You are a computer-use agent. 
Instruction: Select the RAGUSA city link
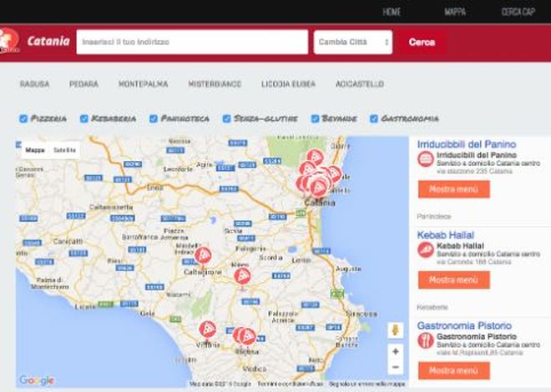point(34,84)
